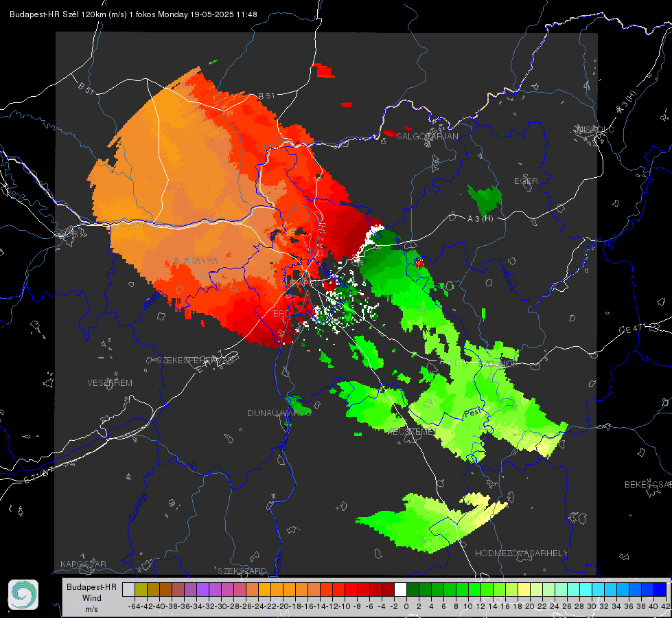Click the SZOLNOK city label
The width and height of the screenshot is (672, 618).
[498, 363]
